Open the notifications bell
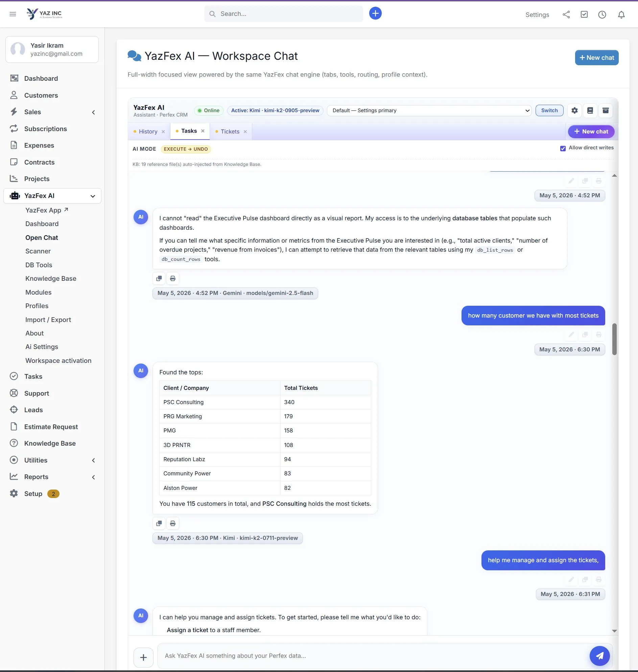The height and width of the screenshot is (672, 638). coord(621,15)
